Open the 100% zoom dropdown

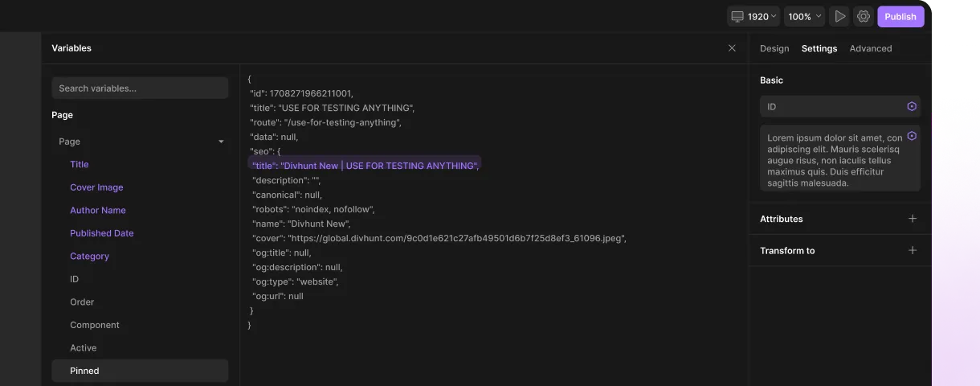[805, 16]
